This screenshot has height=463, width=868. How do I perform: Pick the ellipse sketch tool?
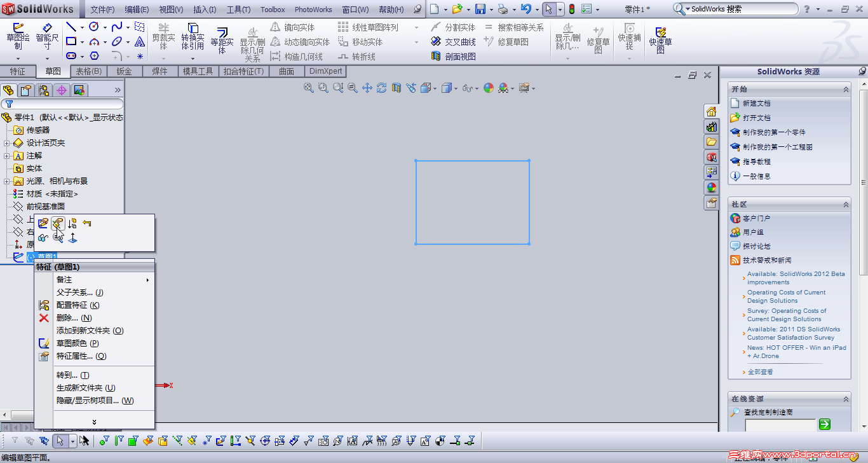tap(117, 42)
